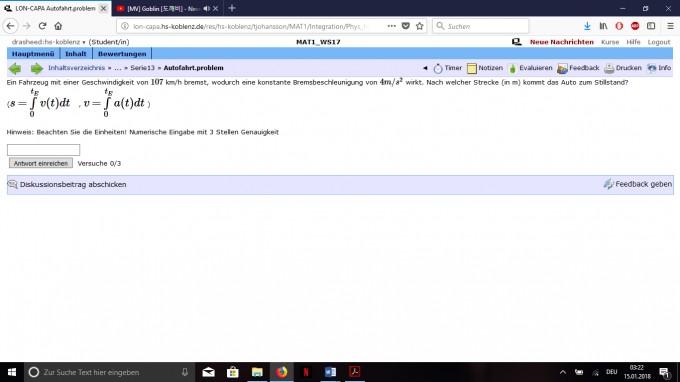The width and height of the screenshot is (680, 382).
Task: Open the Microsoft Store taskbar icon
Action: click(x=233, y=372)
